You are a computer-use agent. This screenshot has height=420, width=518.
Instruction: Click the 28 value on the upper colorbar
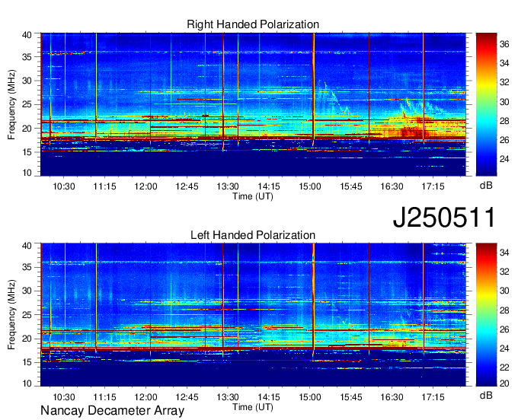click(504, 121)
